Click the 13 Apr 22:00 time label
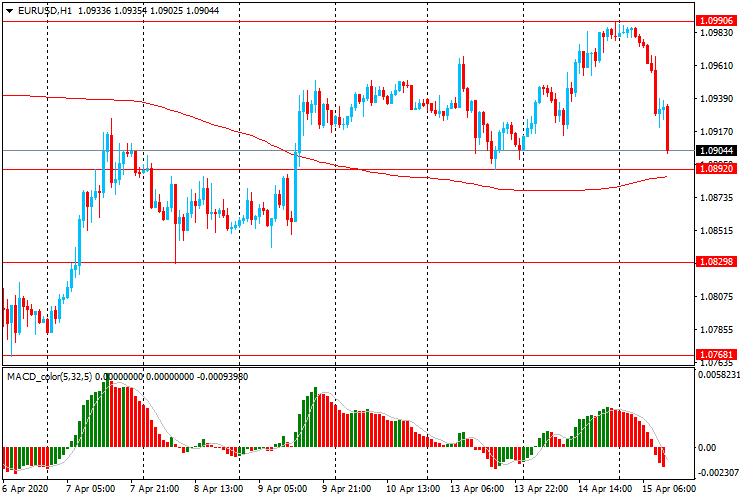 (541, 489)
